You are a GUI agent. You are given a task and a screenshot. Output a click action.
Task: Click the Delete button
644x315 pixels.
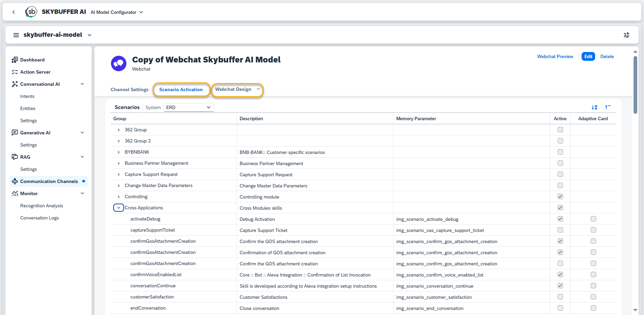pos(607,56)
